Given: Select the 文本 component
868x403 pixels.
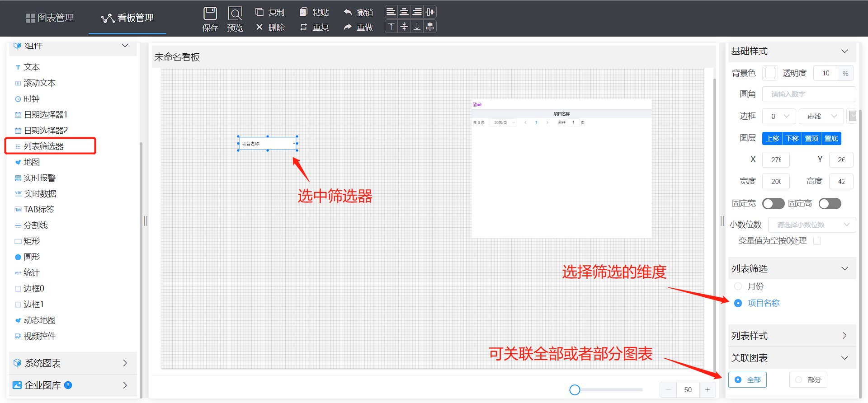Looking at the screenshot, I should [28, 67].
